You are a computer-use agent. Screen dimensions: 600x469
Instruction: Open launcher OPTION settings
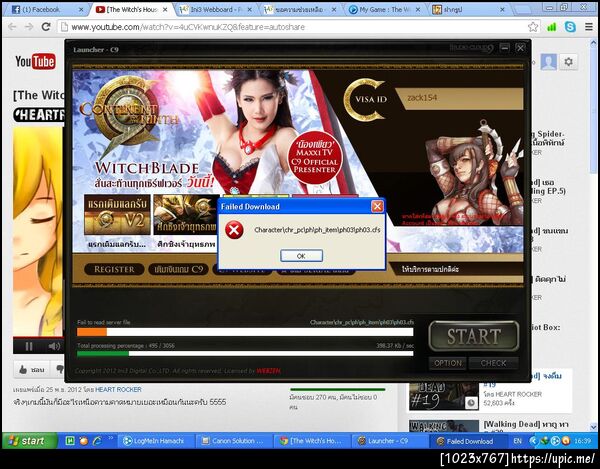448,363
